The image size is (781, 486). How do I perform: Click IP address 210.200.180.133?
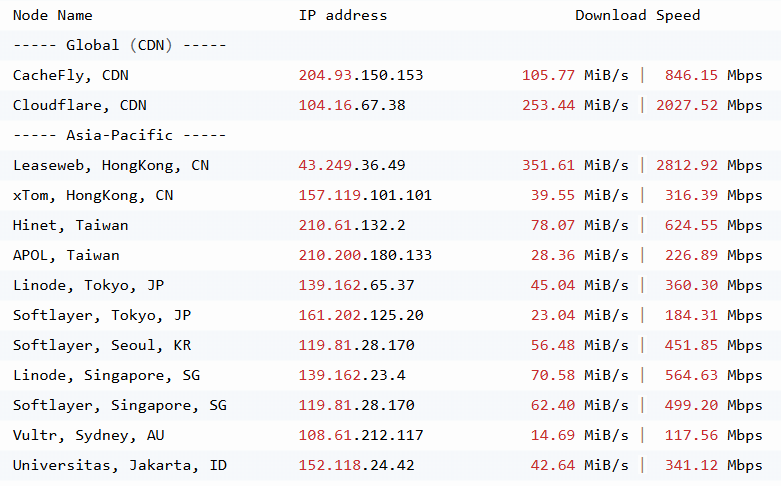(365, 255)
